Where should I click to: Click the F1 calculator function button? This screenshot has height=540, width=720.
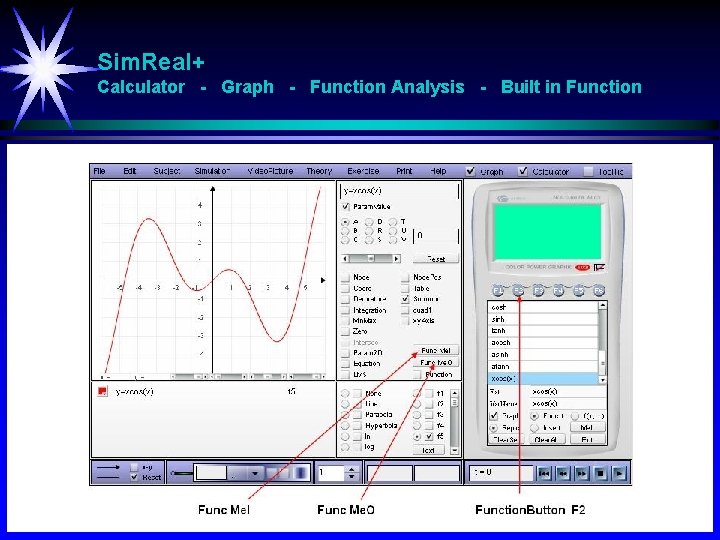(x=498, y=291)
